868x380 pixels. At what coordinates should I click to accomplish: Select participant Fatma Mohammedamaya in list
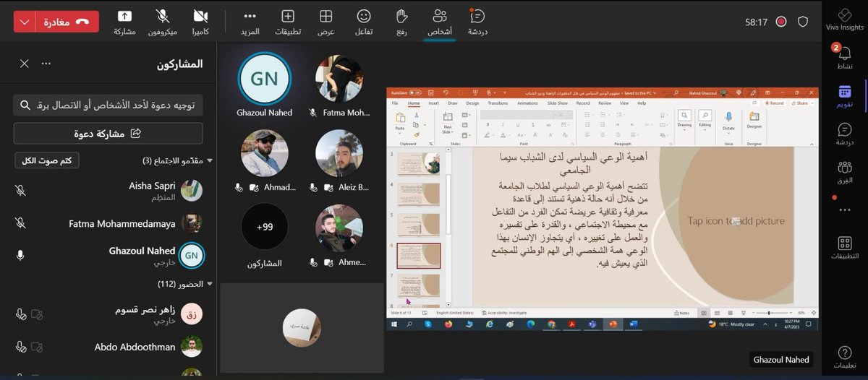click(109, 223)
